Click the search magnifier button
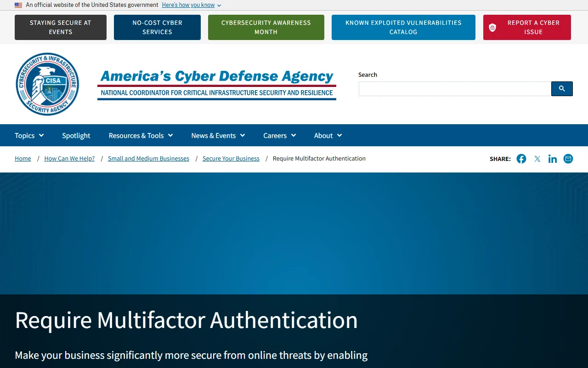 [x=562, y=89]
